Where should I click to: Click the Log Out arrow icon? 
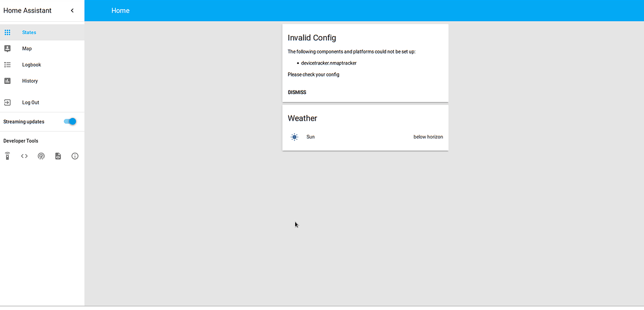pos(7,103)
